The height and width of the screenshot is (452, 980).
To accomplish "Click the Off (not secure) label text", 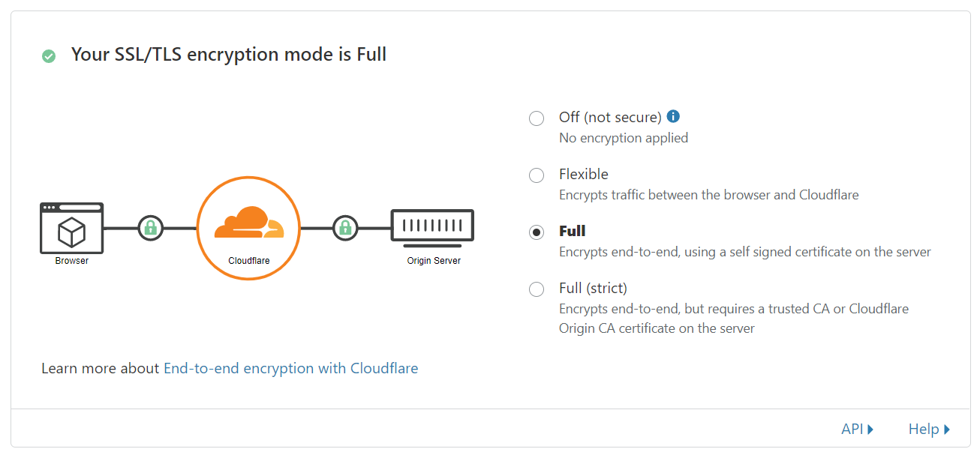I will pyautogui.click(x=610, y=117).
